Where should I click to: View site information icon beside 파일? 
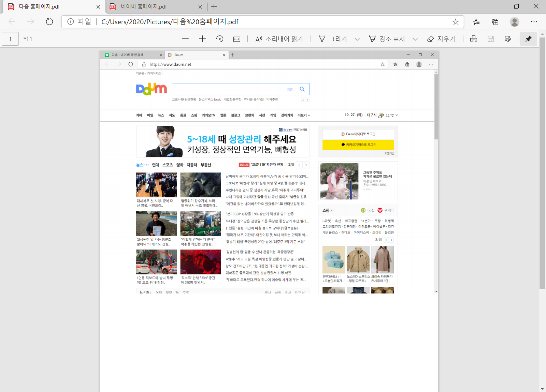pyautogui.click(x=71, y=22)
